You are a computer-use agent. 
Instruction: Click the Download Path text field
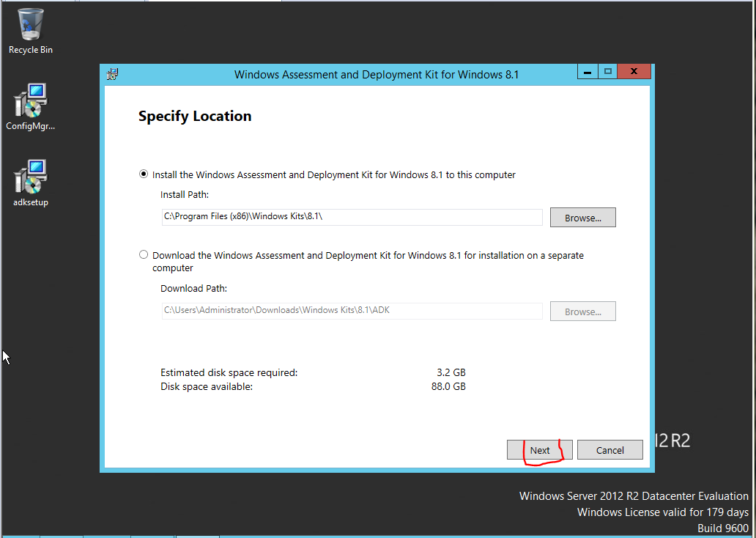point(352,311)
